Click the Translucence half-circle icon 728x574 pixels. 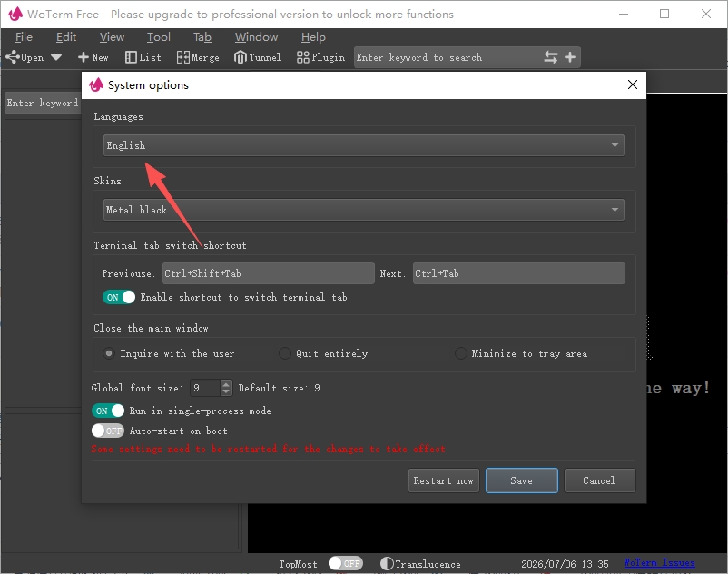click(387, 563)
